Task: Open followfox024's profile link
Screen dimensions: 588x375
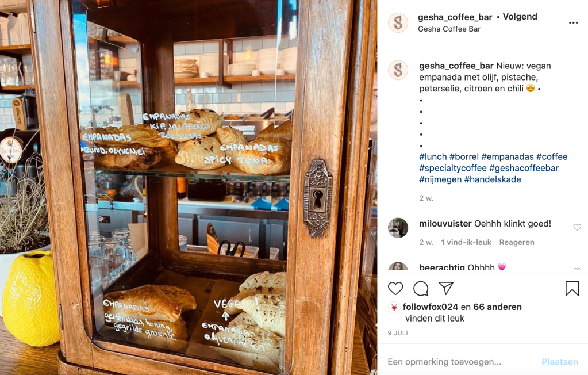Action: click(430, 307)
